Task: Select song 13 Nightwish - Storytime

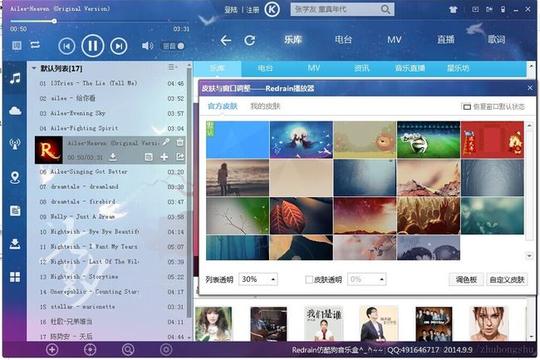Action: click(x=111, y=277)
